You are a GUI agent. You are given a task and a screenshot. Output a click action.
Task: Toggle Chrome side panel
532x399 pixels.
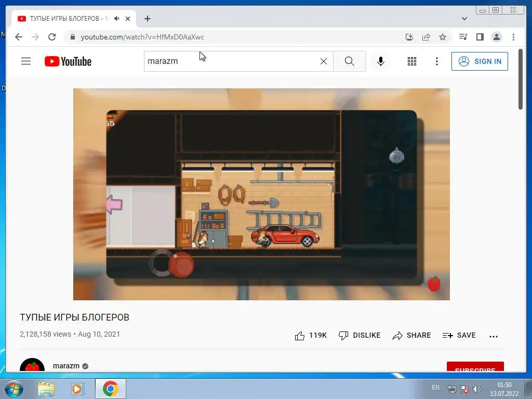point(480,37)
